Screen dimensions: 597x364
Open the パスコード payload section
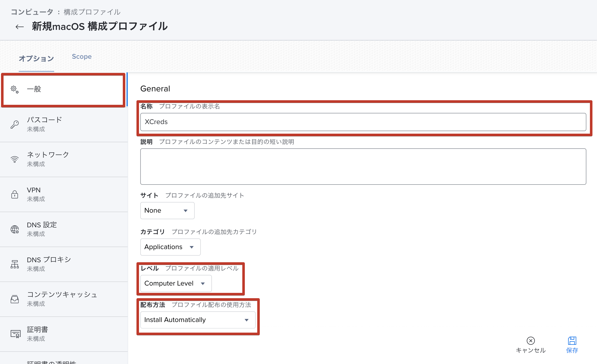click(x=64, y=124)
